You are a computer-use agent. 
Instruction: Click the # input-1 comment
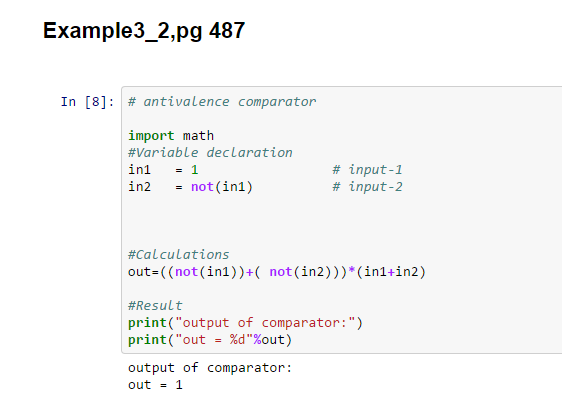pyautogui.click(x=367, y=170)
